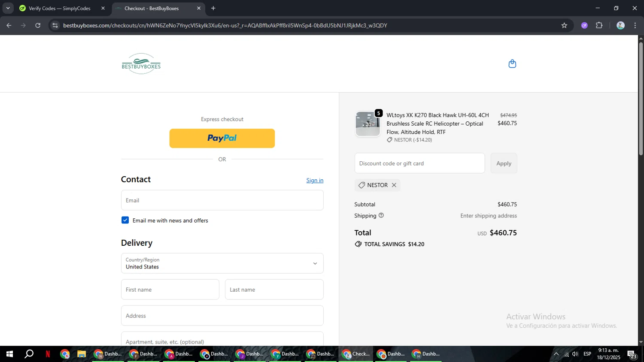Open the Windows Start menu
The image size is (644, 362).
(x=9, y=354)
